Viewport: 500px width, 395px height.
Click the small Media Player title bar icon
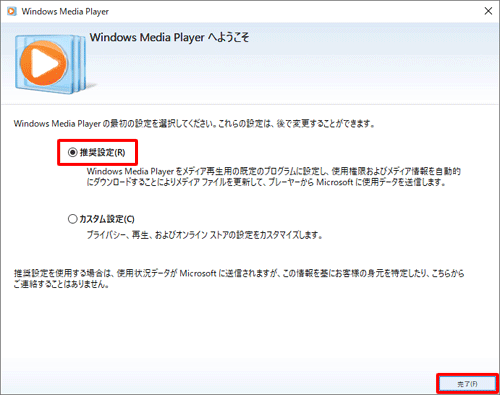(x=11, y=11)
